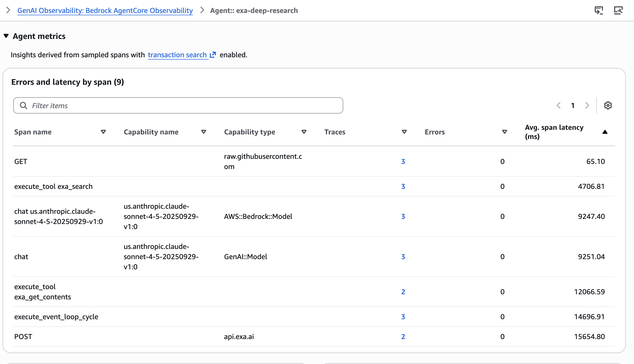Click 'Agent:: exa-deep-research' breadcrumb text
Screen dimensions: 634x364
click(x=254, y=10)
